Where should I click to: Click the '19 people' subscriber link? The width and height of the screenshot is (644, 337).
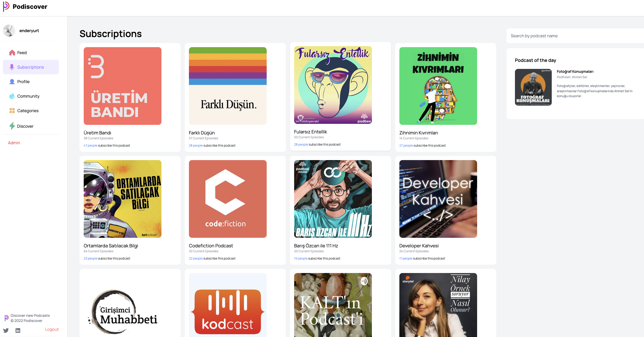[301, 259]
